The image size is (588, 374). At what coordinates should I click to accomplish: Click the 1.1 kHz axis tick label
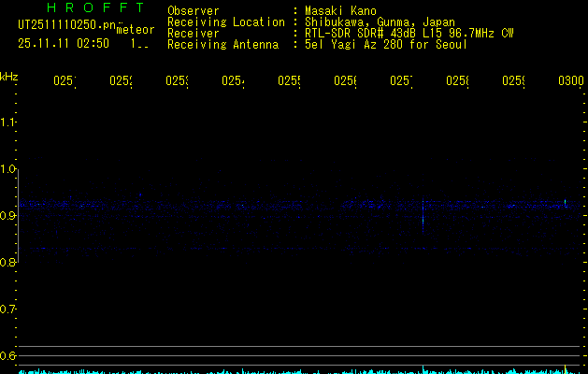click(7, 122)
